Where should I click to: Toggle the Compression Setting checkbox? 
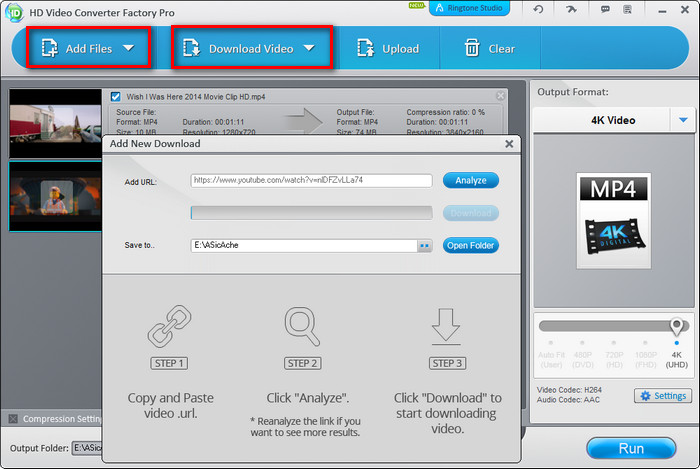(13, 419)
